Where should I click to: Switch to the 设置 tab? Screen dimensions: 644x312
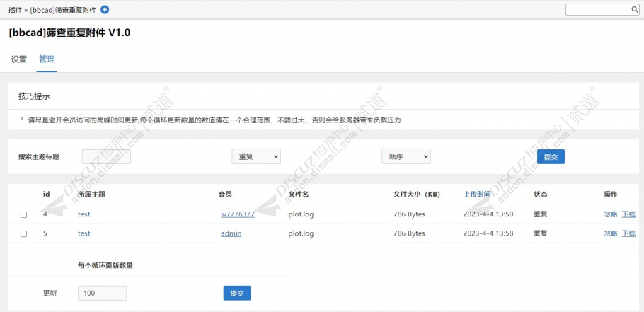coord(19,59)
